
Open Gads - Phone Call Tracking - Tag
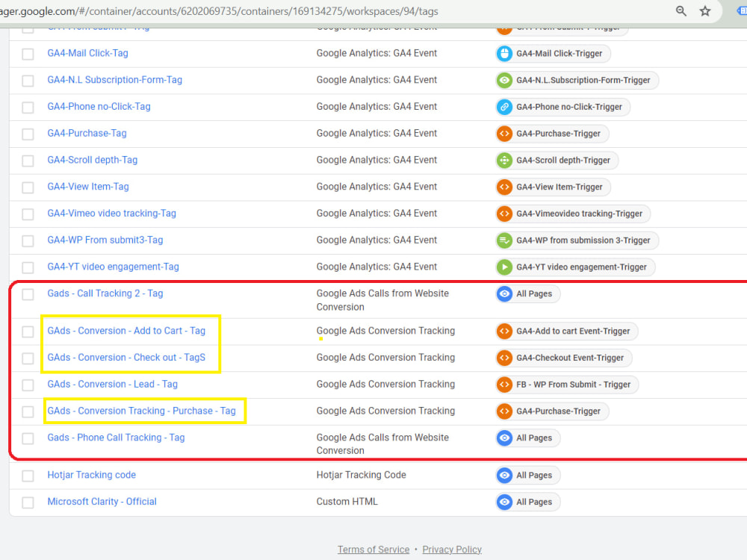pyautogui.click(x=116, y=437)
